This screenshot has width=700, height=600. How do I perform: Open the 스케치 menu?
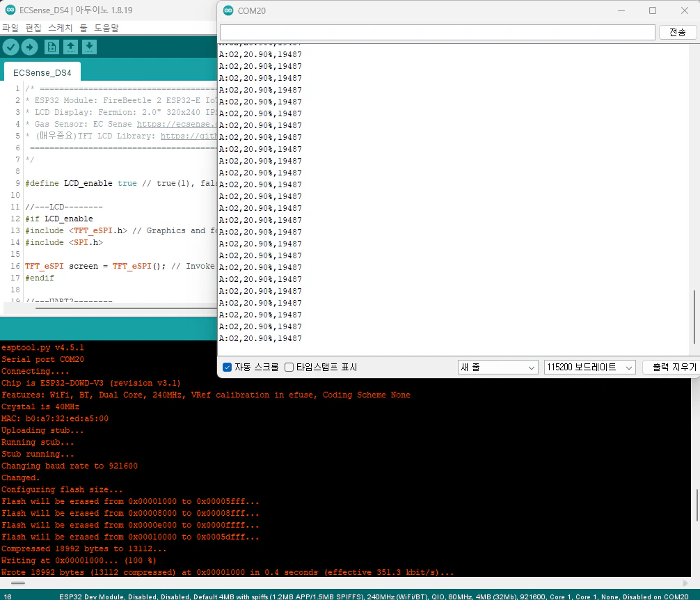61,28
